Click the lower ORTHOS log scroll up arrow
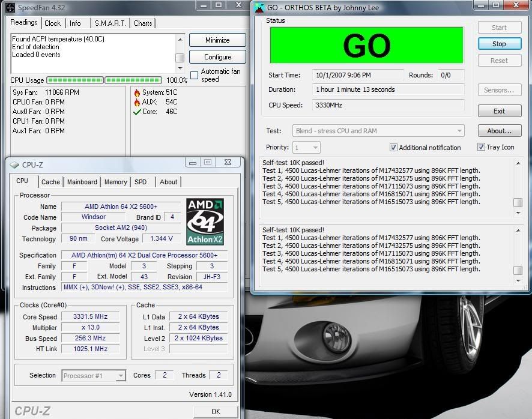This screenshot has width=532, height=419. click(518, 231)
